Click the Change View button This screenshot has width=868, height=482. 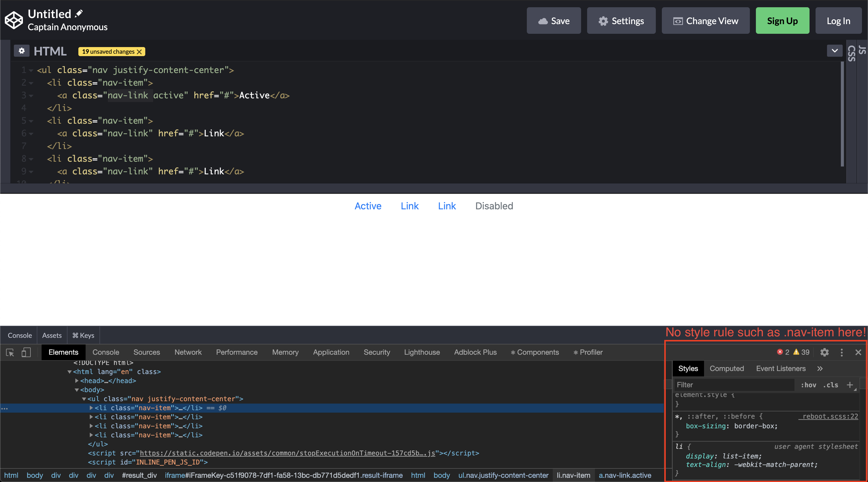pos(706,21)
